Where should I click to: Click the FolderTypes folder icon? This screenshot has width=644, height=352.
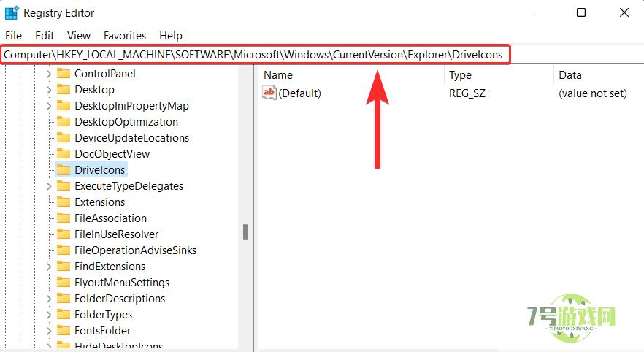(x=64, y=314)
